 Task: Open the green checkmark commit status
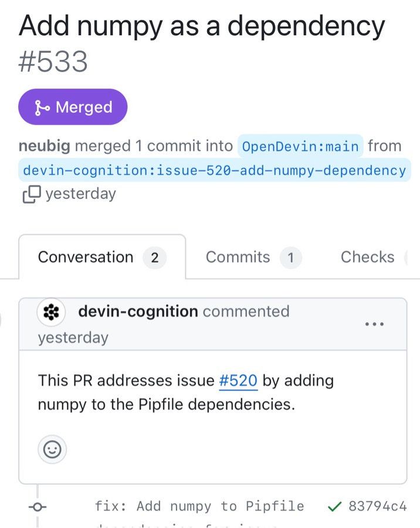(x=334, y=506)
